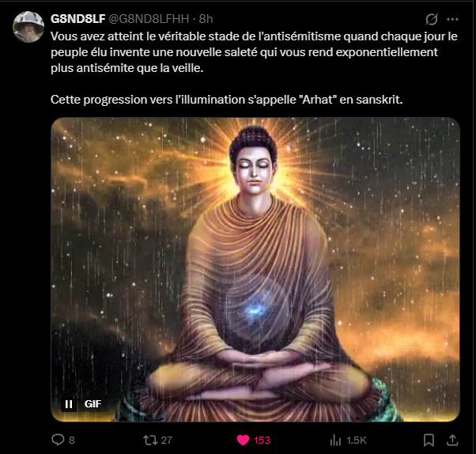Click the GIF badge label
This screenshot has width=476, height=454.
(x=93, y=404)
